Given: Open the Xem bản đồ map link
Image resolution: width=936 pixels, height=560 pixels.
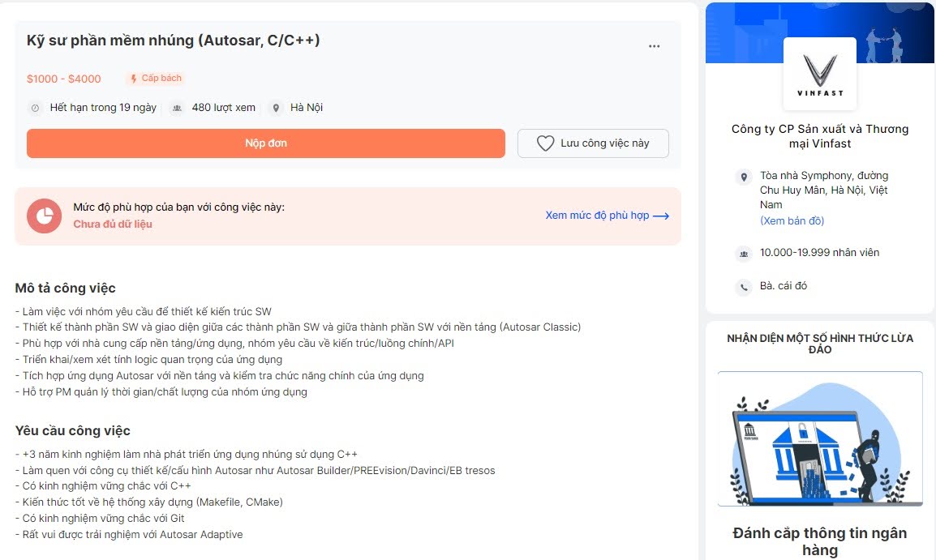Looking at the screenshot, I should coord(792,220).
